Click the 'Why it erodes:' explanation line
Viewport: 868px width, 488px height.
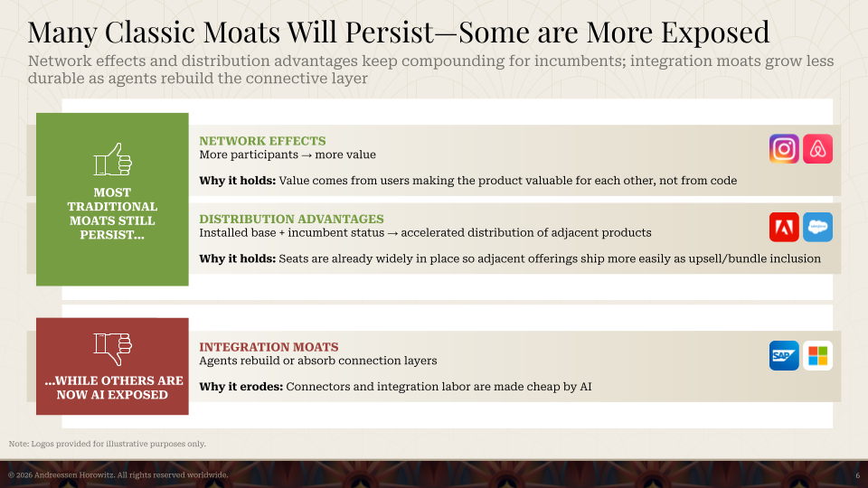coord(395,387)
